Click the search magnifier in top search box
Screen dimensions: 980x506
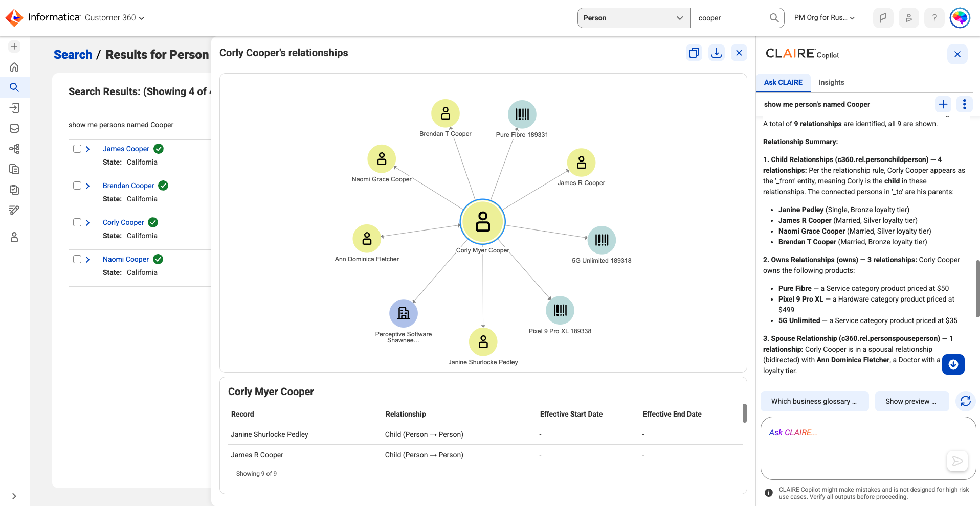(x=774, y=18)
